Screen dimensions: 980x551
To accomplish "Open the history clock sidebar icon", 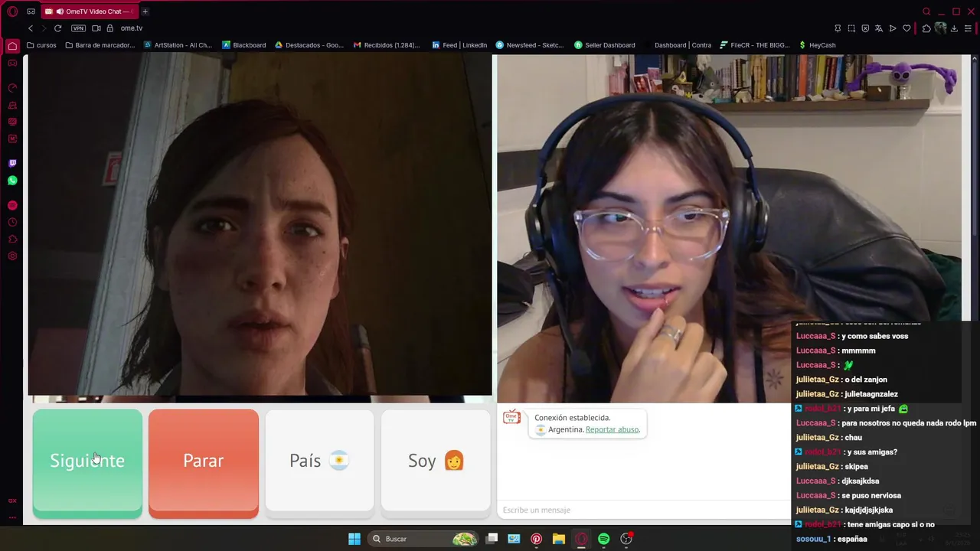I will click(x=12, y=222).
